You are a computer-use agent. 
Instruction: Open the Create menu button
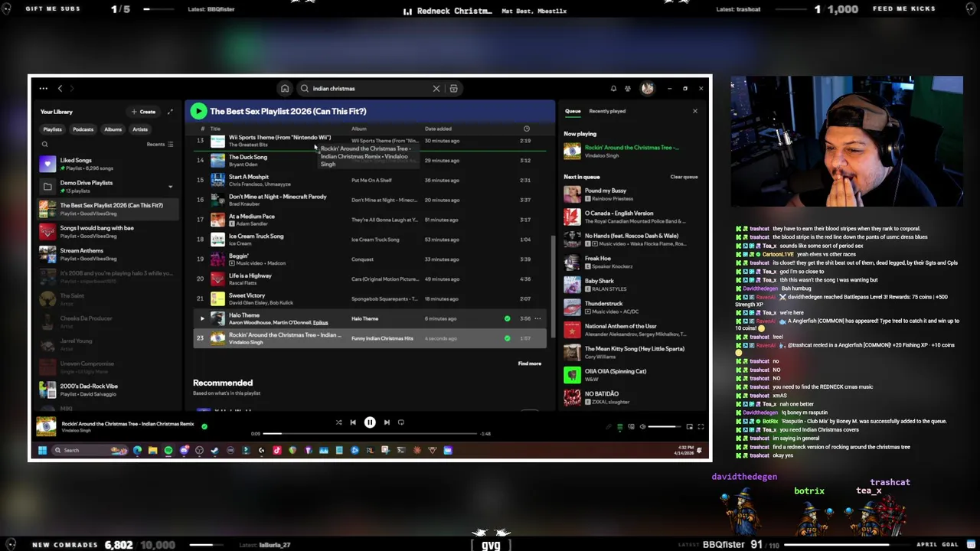click(x=143, y=112)
